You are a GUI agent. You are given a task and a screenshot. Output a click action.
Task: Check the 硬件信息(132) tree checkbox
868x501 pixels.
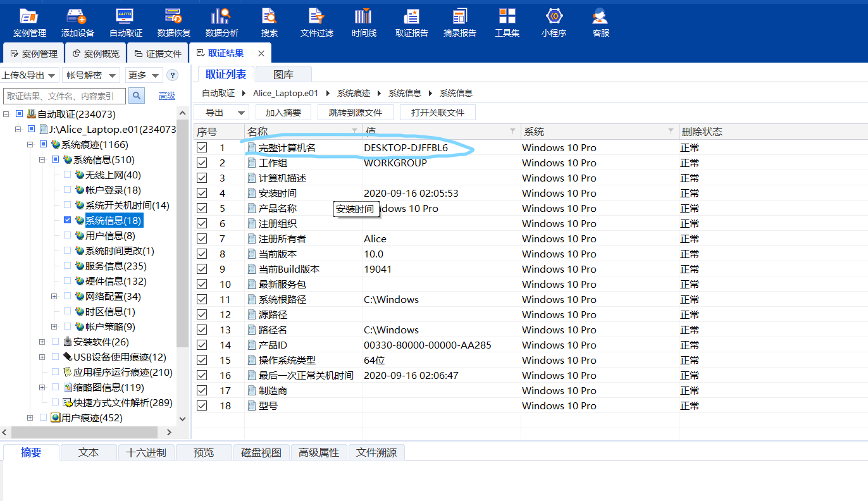(67, 281)
